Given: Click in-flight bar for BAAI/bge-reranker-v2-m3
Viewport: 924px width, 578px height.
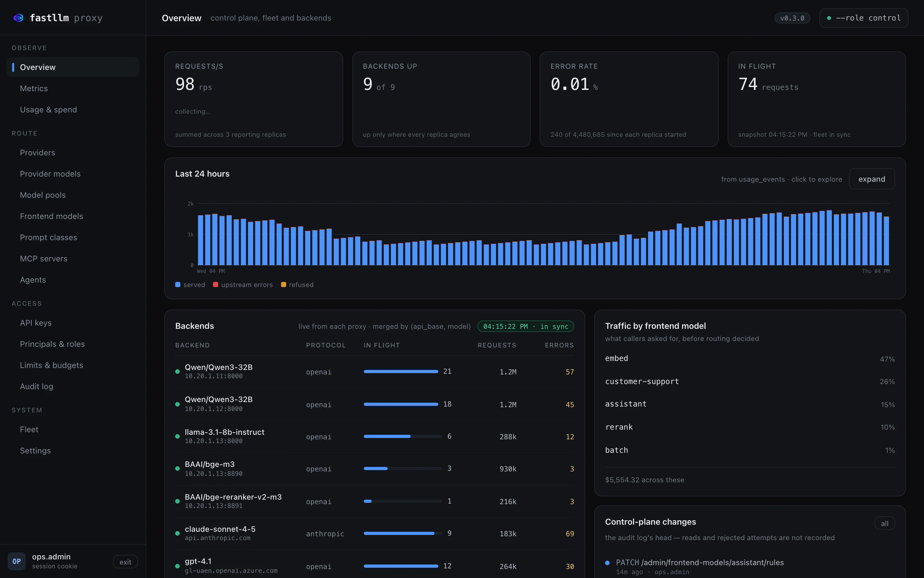Looking at the screenshot, I should coord(403,501).
